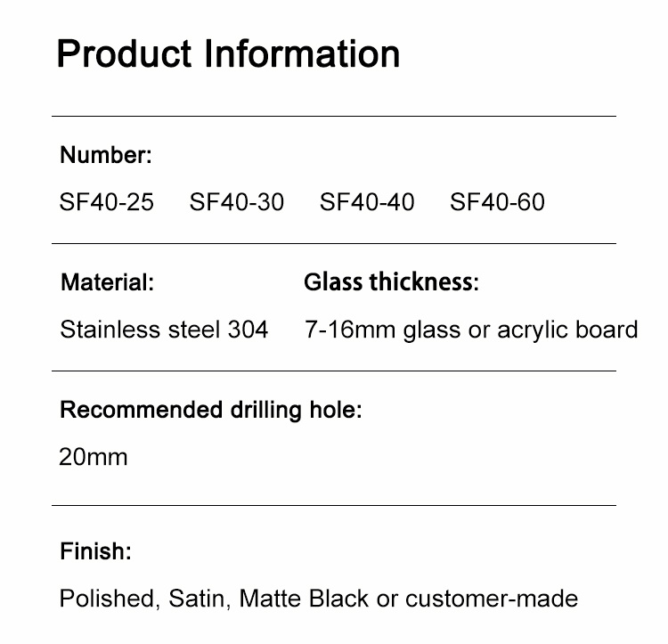The image size is (668, 644).
Task: Click the Glass thickness: label
Action: click(x=392, y=282)
